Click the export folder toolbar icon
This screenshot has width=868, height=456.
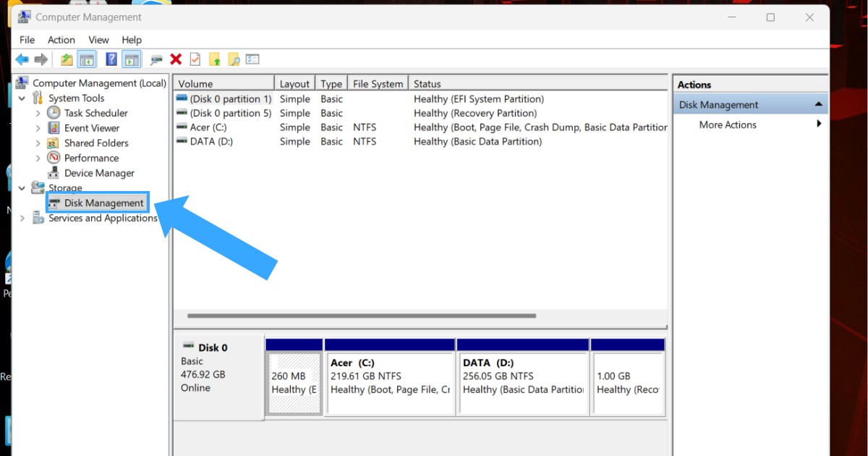point(216,59)
